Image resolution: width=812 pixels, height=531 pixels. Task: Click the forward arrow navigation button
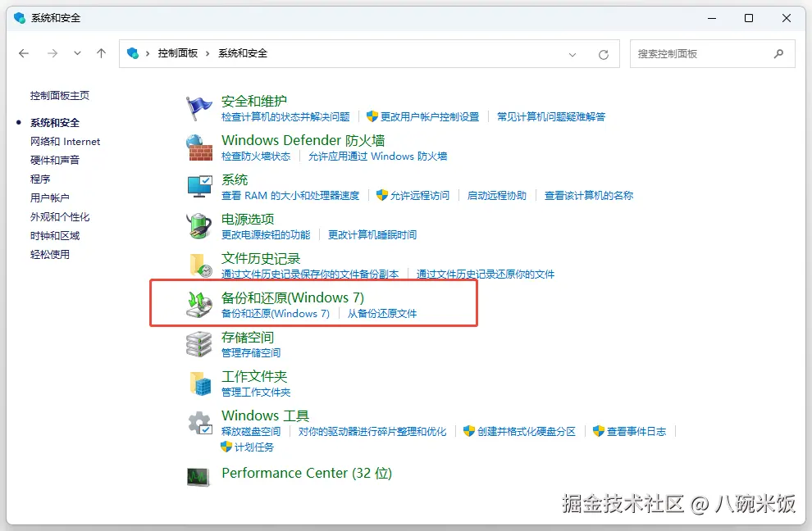[x=52, y=53]
